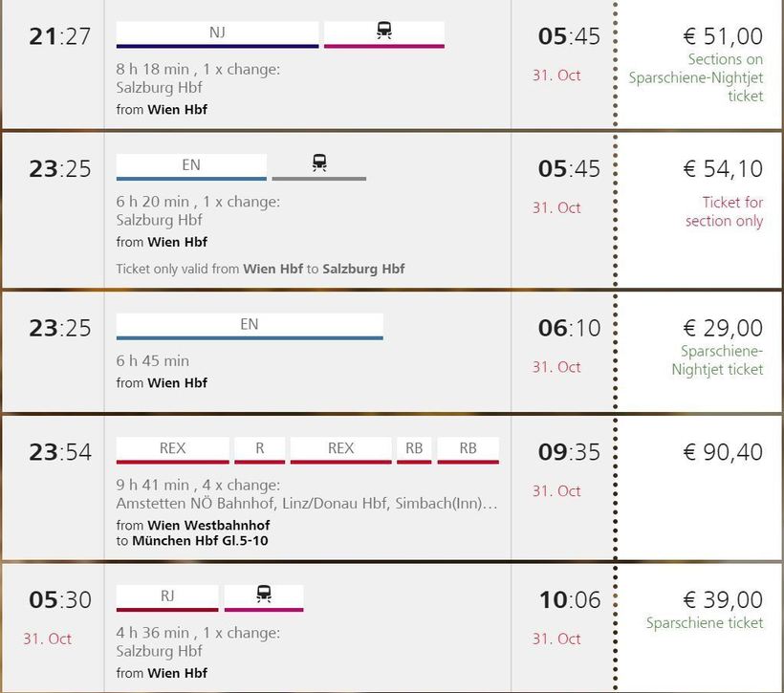Click the long EN bar in the 6 h 45 min connection

[x=250, y=325]
